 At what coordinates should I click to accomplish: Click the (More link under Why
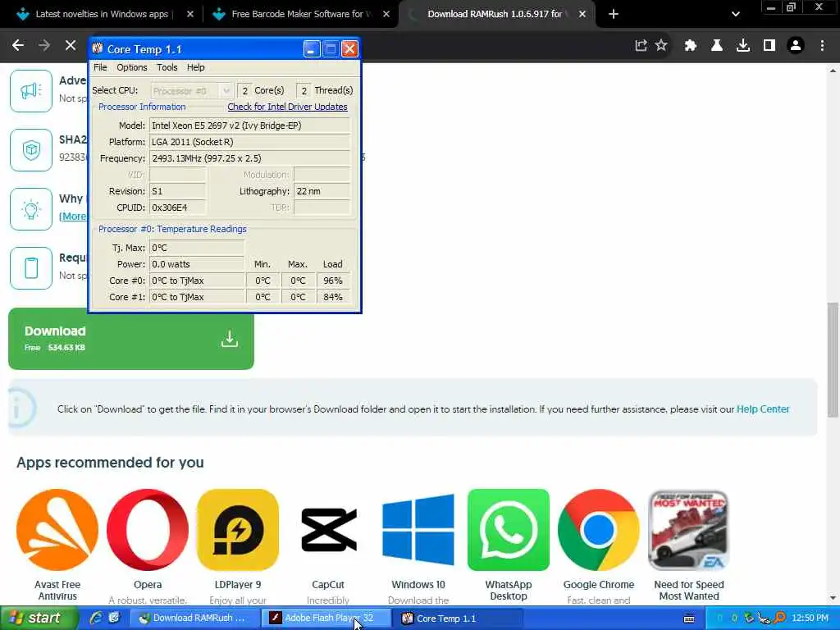[x=73, y=217]
